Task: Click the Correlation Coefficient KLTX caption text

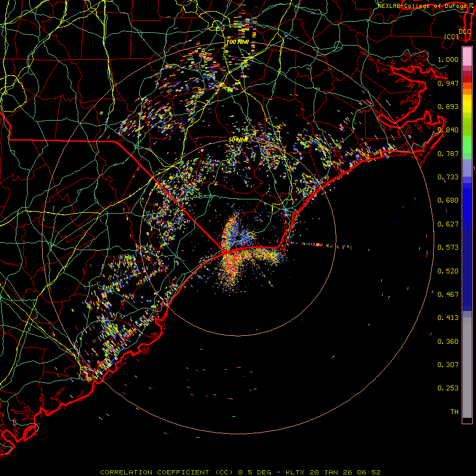Action: click(x=241, y=472)
